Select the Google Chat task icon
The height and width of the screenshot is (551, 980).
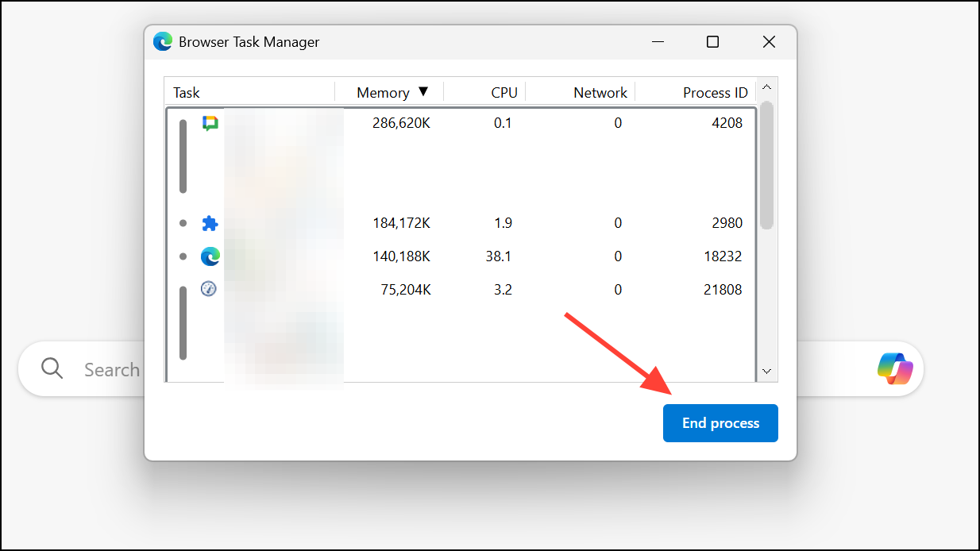[210, 123]
